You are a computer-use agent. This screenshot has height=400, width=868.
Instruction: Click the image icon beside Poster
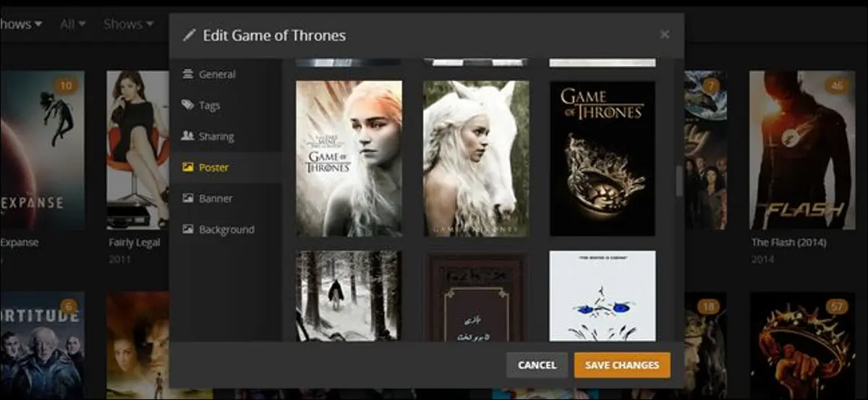[187, 167]
